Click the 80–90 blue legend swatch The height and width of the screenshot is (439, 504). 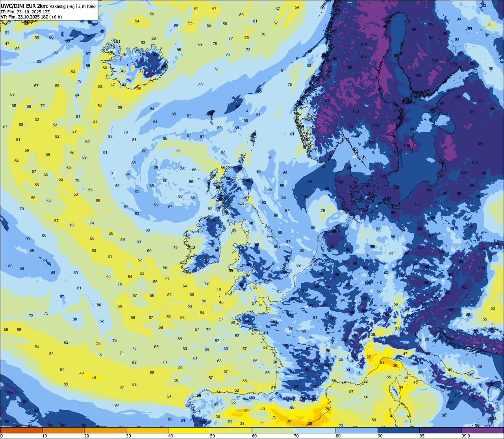[357, 430]
